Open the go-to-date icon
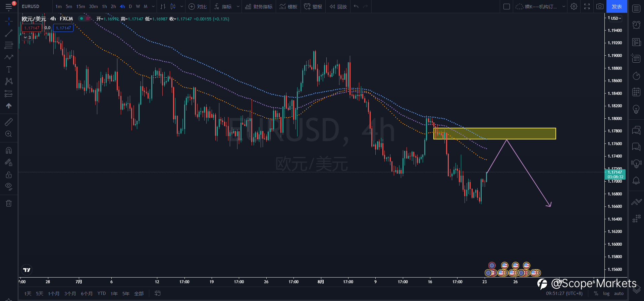This screenshot has width=644, height=301. pos(157,293)
